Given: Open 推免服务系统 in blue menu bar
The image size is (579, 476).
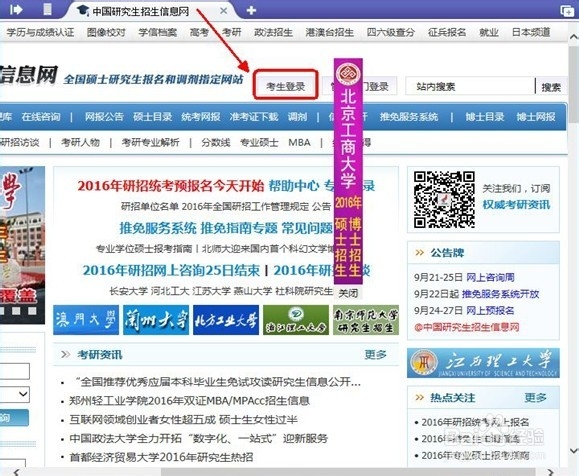Looking at the screenshot, I should point(409,117).
